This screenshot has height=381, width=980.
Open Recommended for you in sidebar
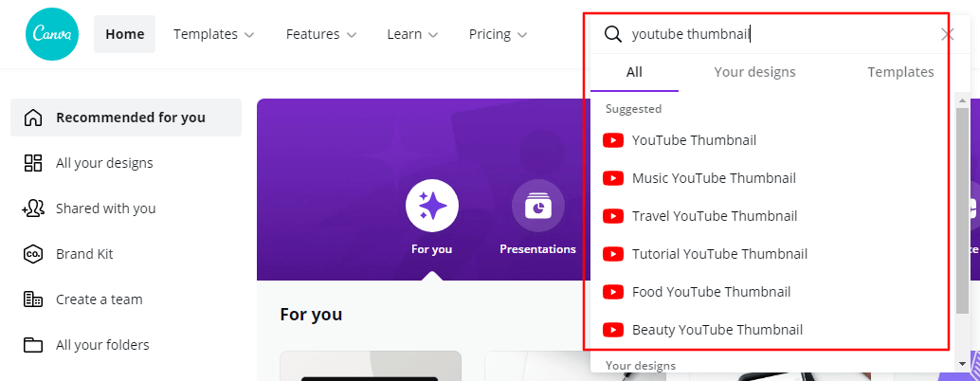126,118
